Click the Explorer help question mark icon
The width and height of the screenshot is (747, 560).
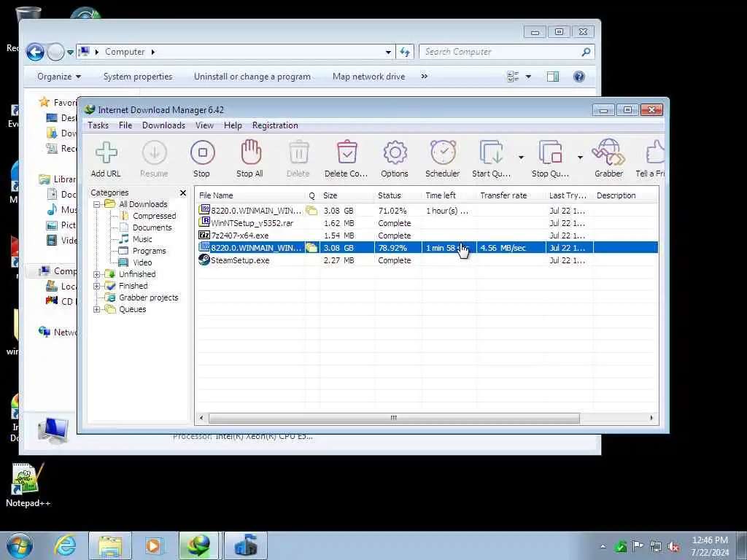[578, 77]
